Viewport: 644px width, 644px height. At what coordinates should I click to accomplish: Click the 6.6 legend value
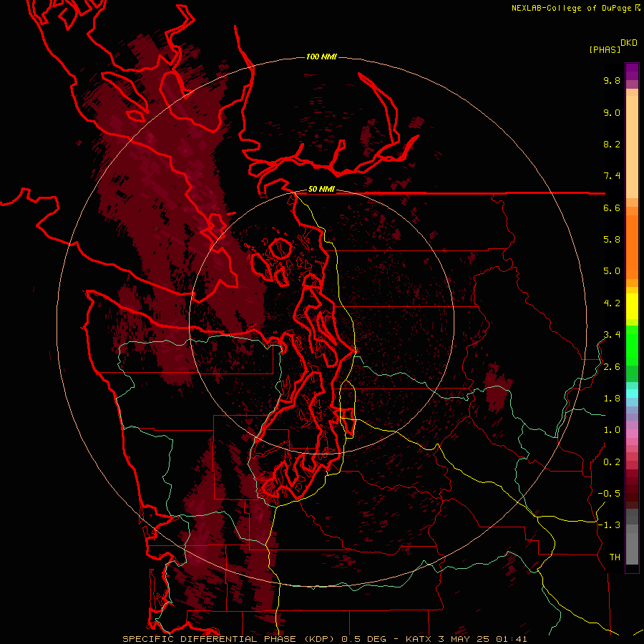(x=612, y=208)
